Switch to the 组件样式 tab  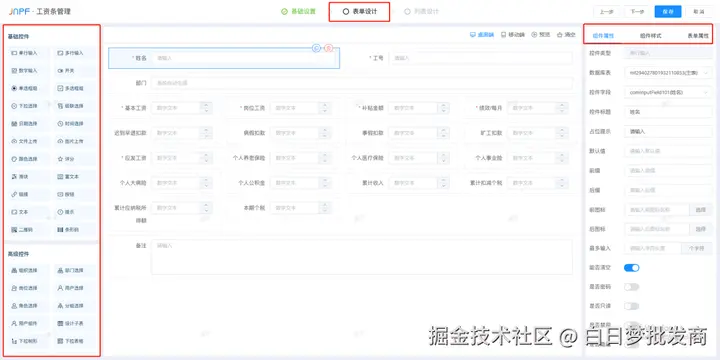pyautogui.click(x=651, y=35)
